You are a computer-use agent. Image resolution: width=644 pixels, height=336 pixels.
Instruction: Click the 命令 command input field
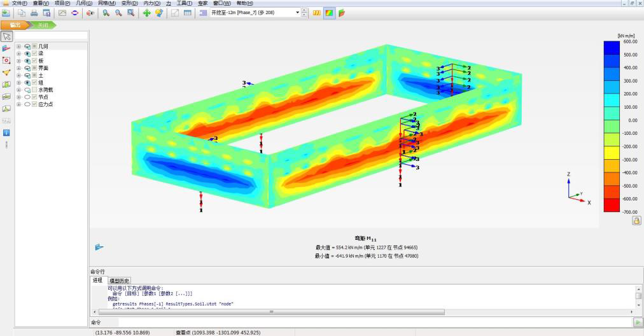[375, 323]
